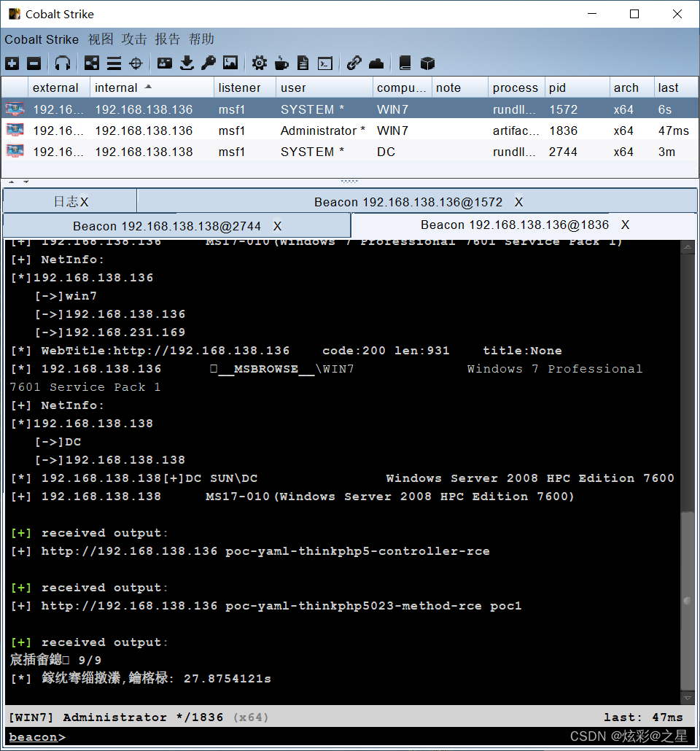Image resolution: width=700 pixels, height=751 pixels.
Task: Sort sessions by external column
Action: tap(59, 87)
